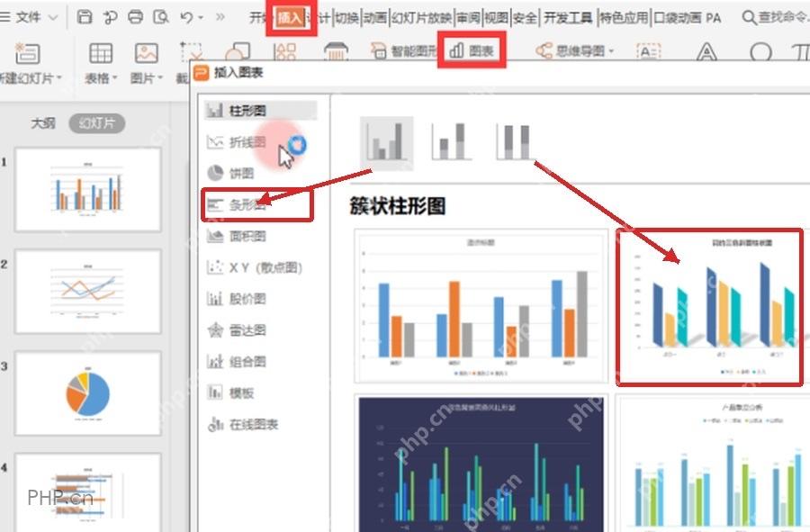
Task: Open the 审阅 ribbon tab
Action: [469, 18]
